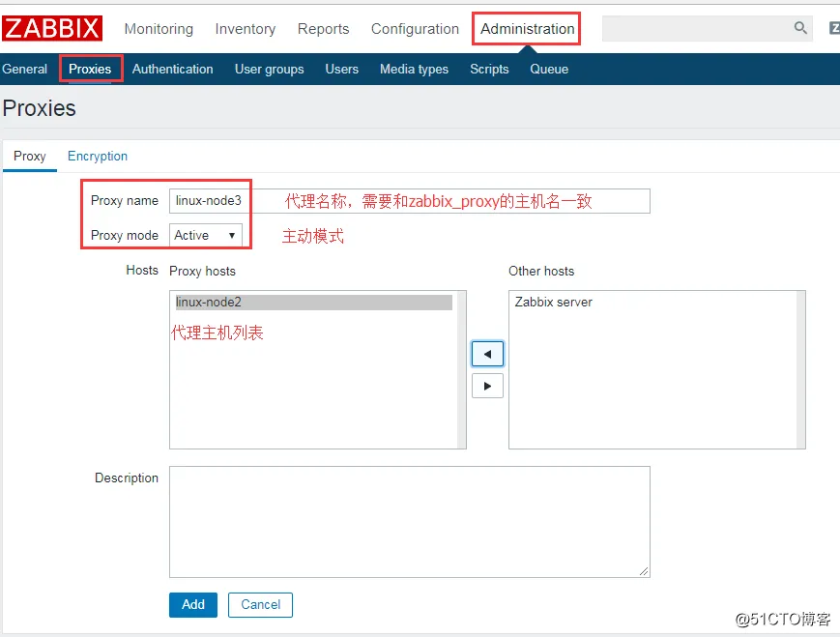This screenshot has height=637, width=840.
Task: Go to General submenu
Action: [24, 69]
